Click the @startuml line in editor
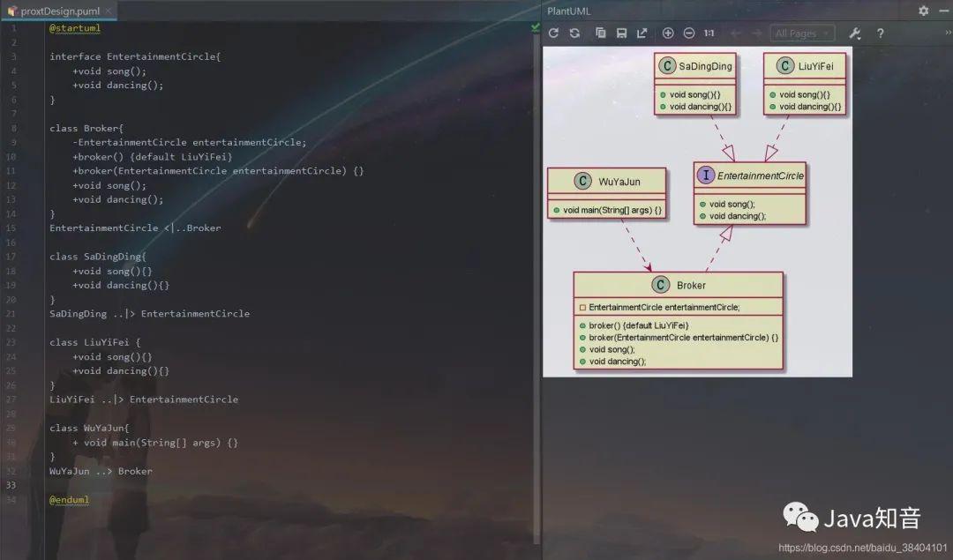953x560 pixels. tap(75, 28)
